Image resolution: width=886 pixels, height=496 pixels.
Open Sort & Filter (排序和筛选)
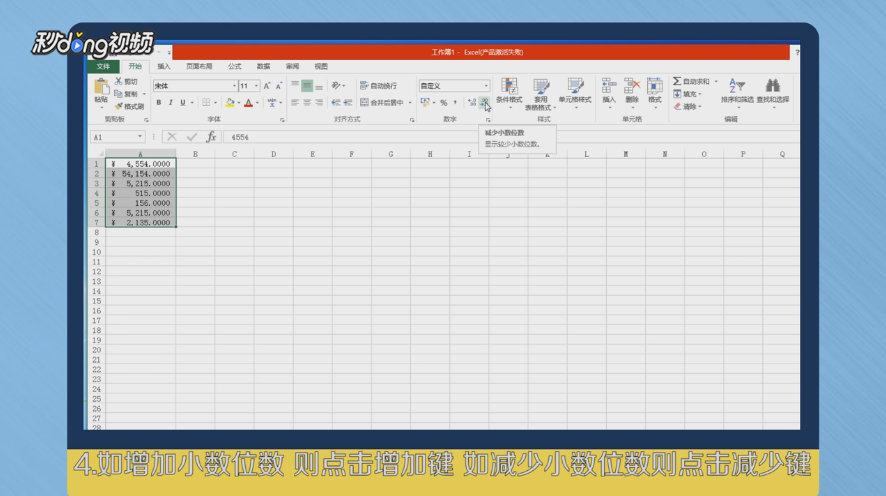[737, 92]
